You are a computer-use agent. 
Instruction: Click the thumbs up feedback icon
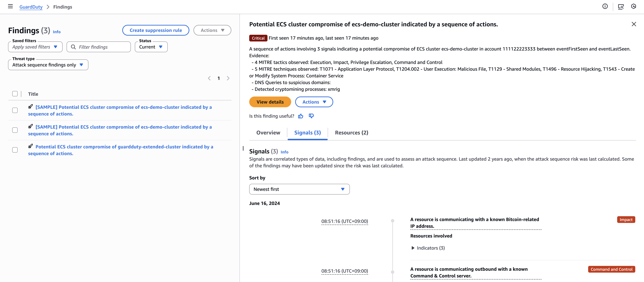click(x=301, y=116)
